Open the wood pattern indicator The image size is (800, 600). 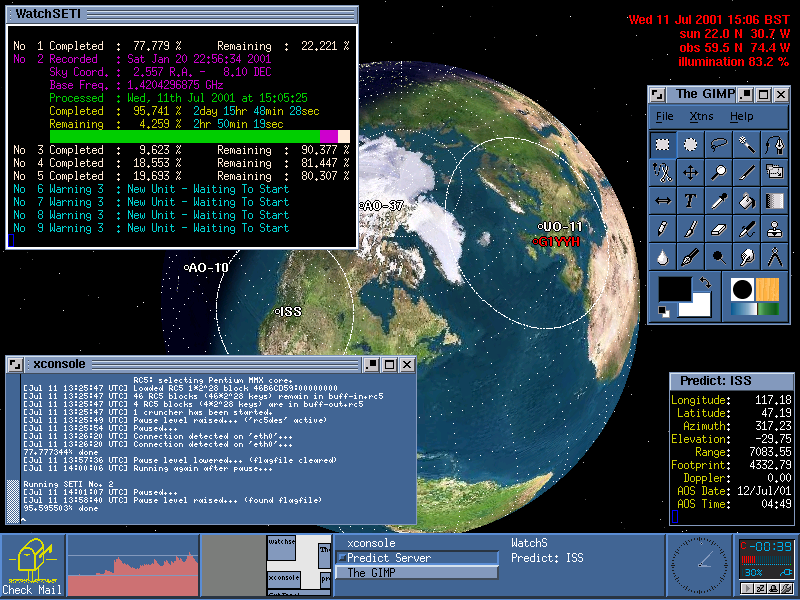[767, 290]
